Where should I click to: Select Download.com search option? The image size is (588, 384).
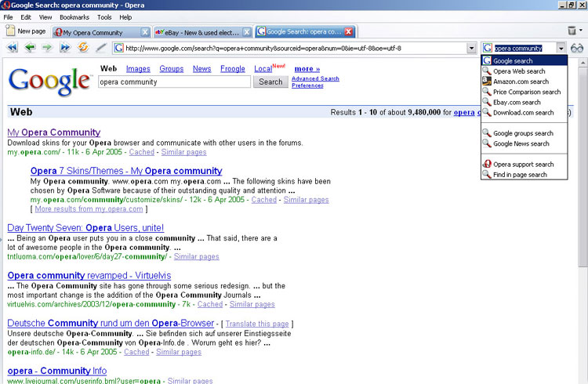click(524, 113)
